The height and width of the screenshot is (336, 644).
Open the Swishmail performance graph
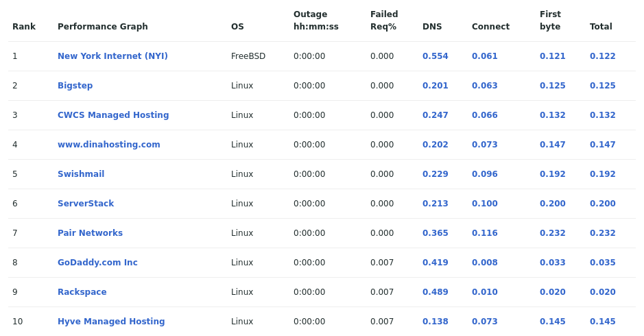click(81, 174)
